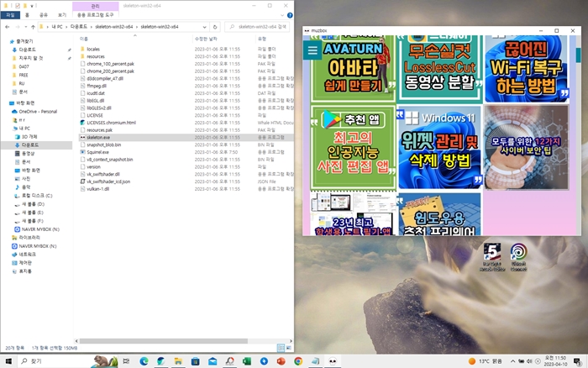Click the properties icon in quick access toolbar
The width and height of the screenshot is (588, 368).
coord(18,6)
